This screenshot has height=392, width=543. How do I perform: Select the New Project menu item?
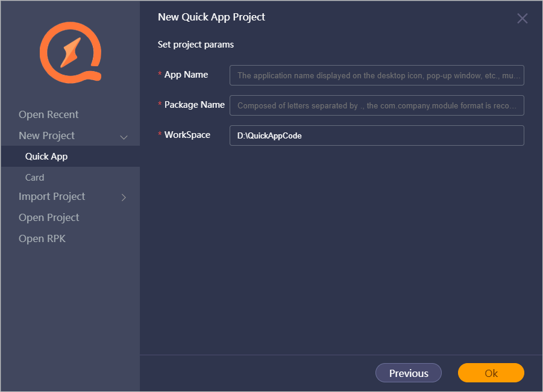click(47, 135)
